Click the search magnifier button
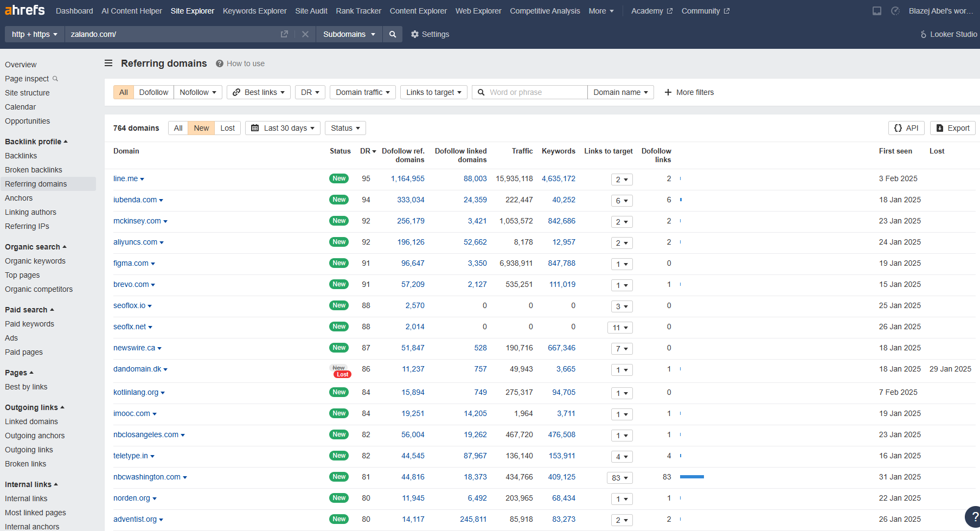Image resolution: width=980 pixels, height=531 pixels. click(x=393, y=34)
